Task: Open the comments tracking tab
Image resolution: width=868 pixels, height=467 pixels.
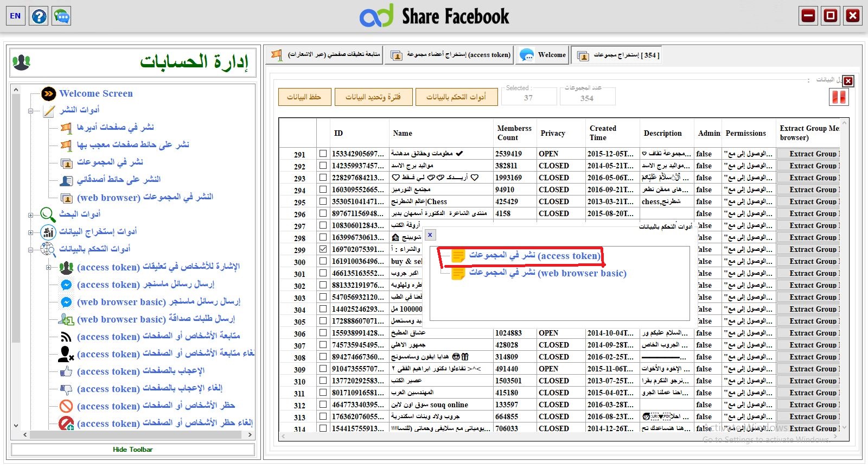Action: 324,55
